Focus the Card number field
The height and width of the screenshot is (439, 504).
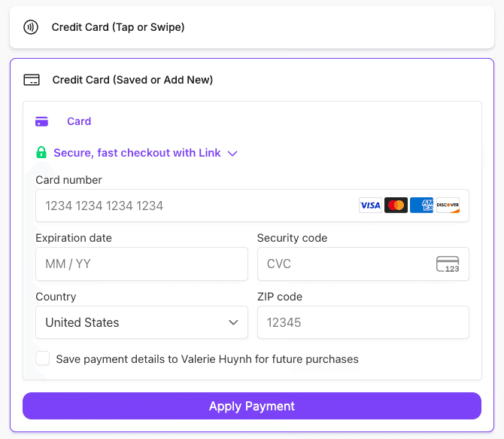pyautogui.click(x=196, y=206)
